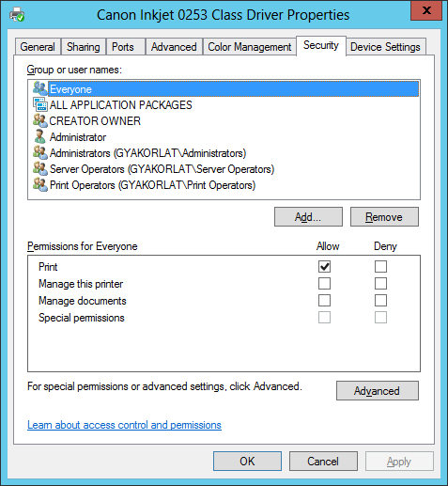Click the Manage this printer label
Screen dimensions: 448x486
[x=81, y=284]
